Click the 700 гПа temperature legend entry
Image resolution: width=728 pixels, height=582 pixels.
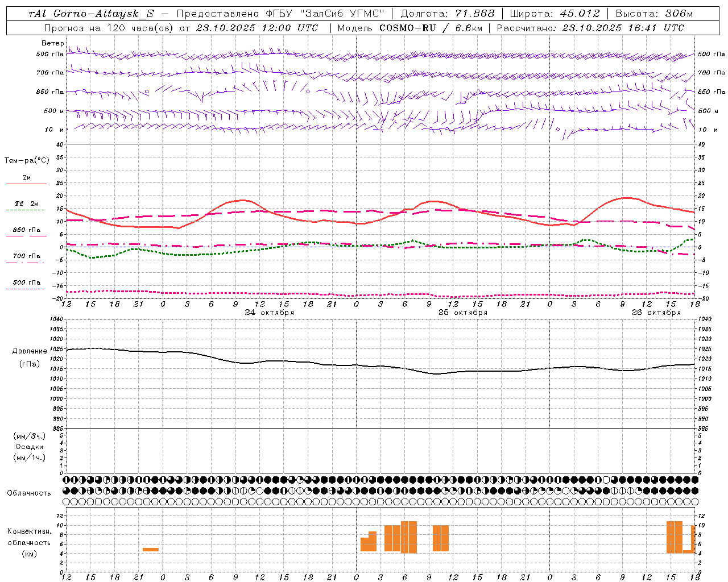tap(27, 256)
